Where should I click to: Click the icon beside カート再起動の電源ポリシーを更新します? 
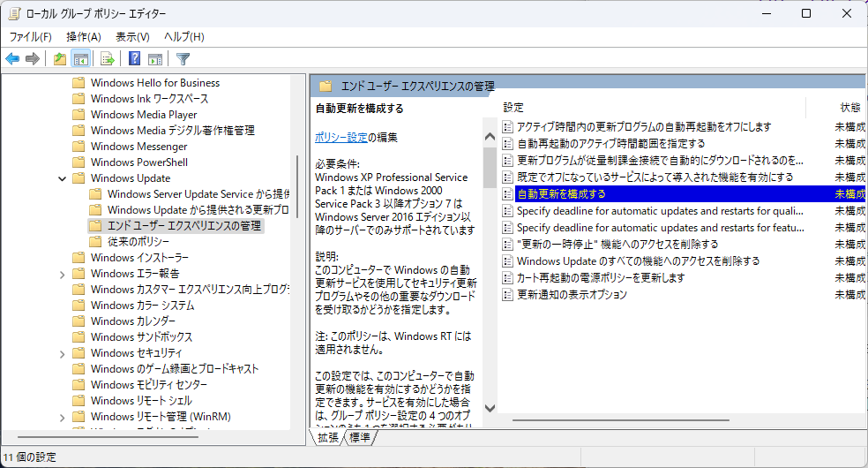pyautogui.click(x=507, y=277)
